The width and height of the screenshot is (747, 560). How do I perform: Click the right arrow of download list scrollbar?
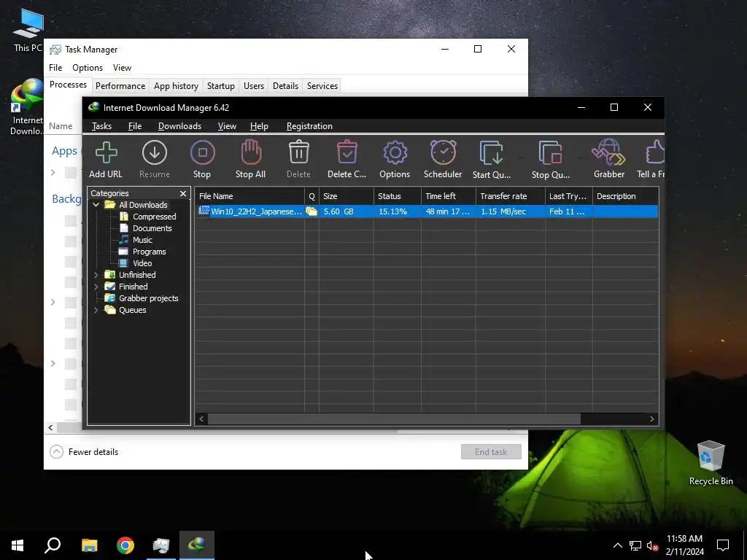click(x=651, y=419)
